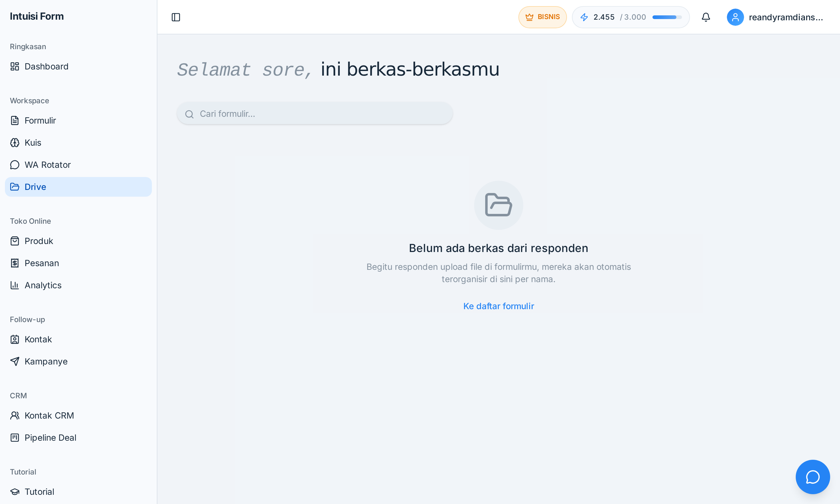
Task: Open Pipeline Deal page
Action: [x=78, y=438]
